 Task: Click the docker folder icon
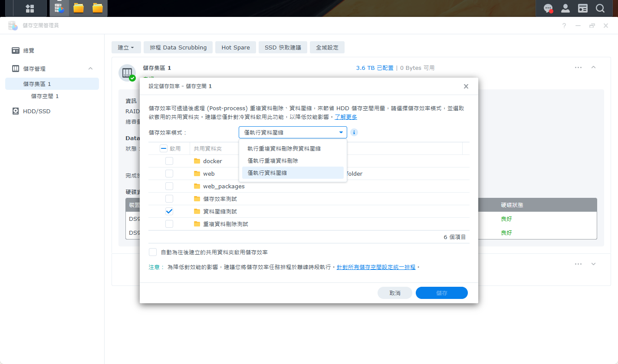[197, 161]
